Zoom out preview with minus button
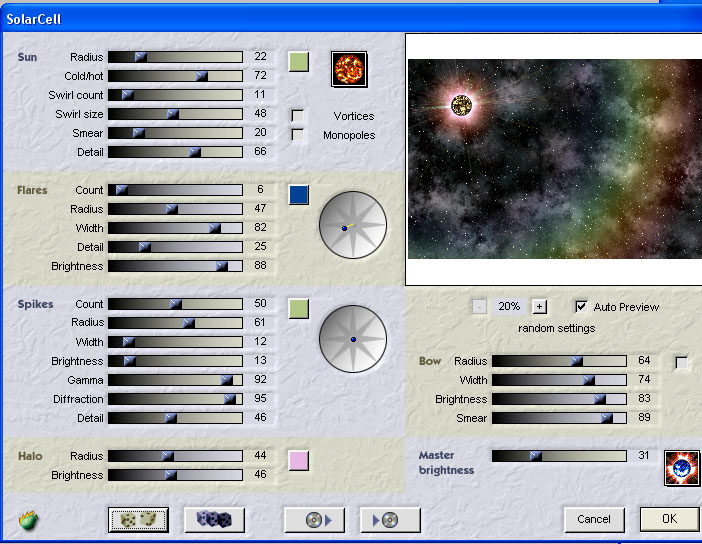Image resolution: width=702 pixels, height=544 pixels. tap(480, 306)
